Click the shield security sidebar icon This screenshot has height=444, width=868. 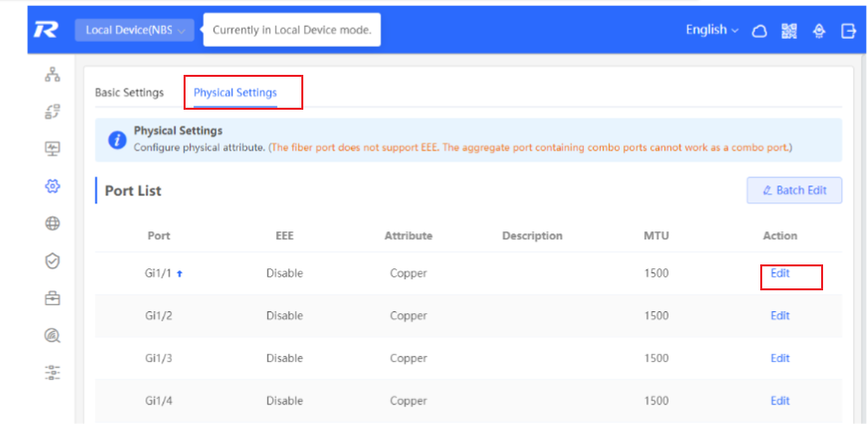pyautogui.click(x=52, y=260)
